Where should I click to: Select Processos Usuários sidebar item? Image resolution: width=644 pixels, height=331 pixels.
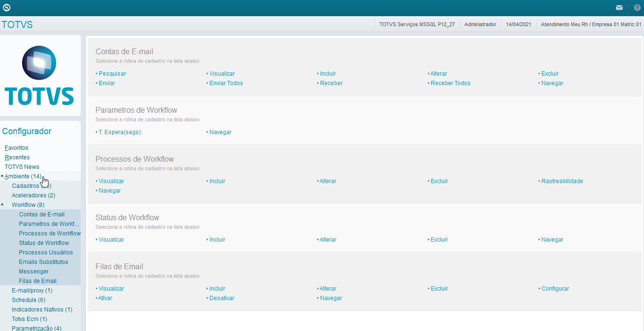(46, 253)
